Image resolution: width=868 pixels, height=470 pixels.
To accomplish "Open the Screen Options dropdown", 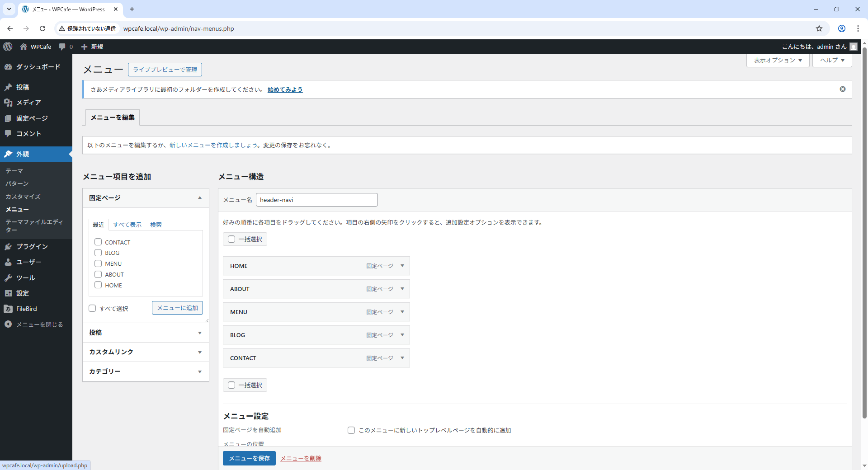I will point(777,60).
